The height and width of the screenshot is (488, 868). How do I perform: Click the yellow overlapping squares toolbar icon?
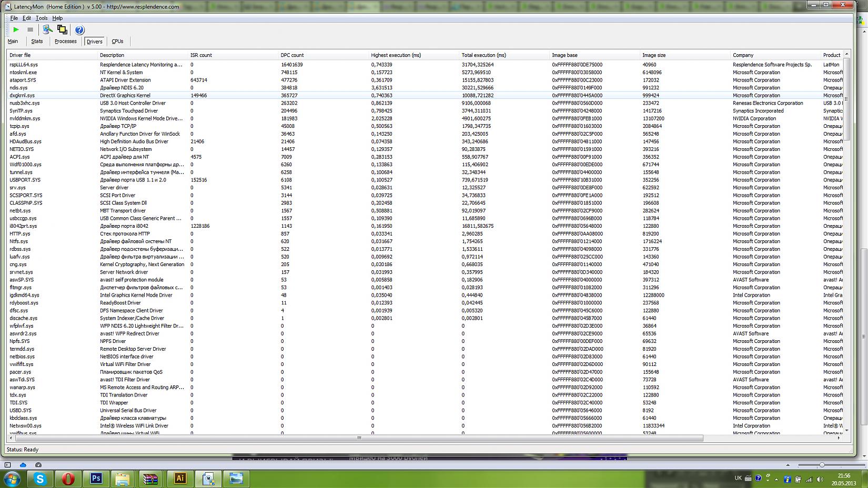62,30
